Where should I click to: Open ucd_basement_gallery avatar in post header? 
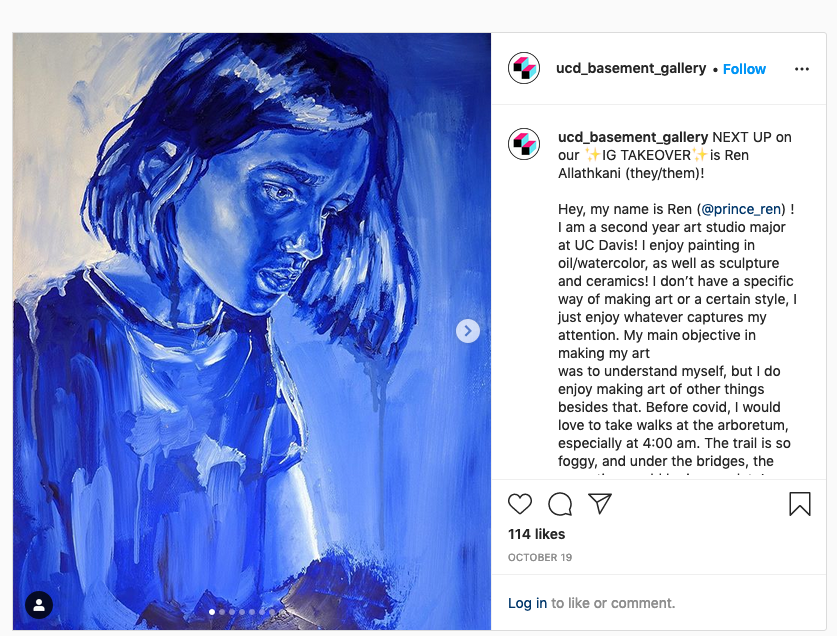coord(524,69)
